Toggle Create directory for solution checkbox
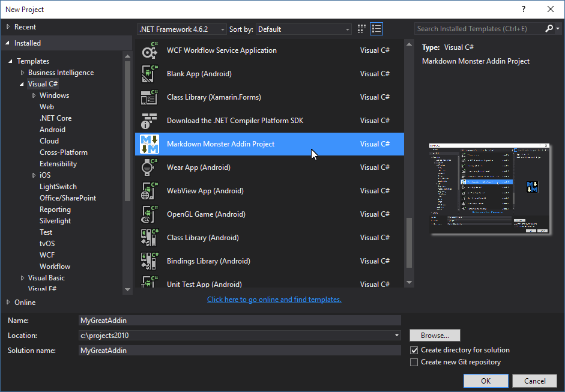 [x=414, y=350]
